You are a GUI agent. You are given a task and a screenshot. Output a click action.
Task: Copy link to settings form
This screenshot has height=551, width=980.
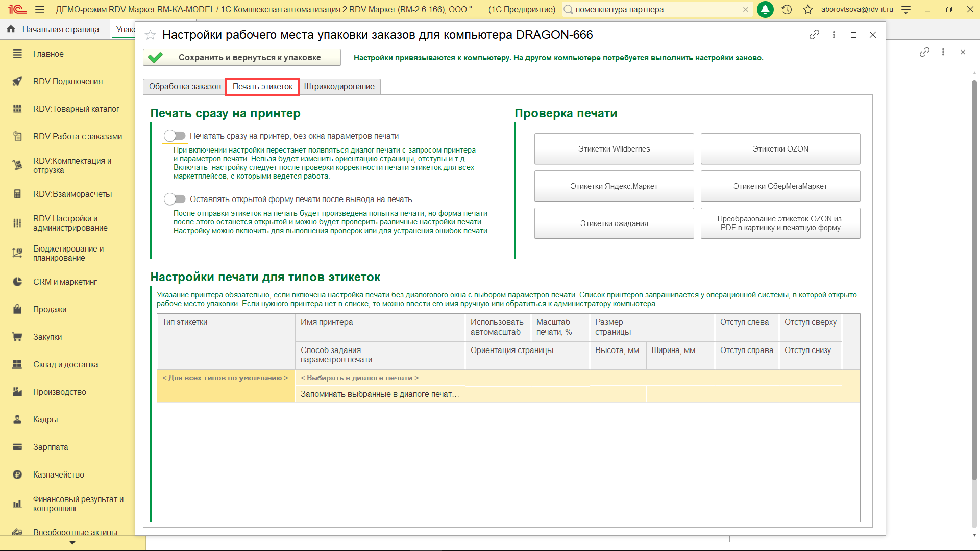(814, 35)
